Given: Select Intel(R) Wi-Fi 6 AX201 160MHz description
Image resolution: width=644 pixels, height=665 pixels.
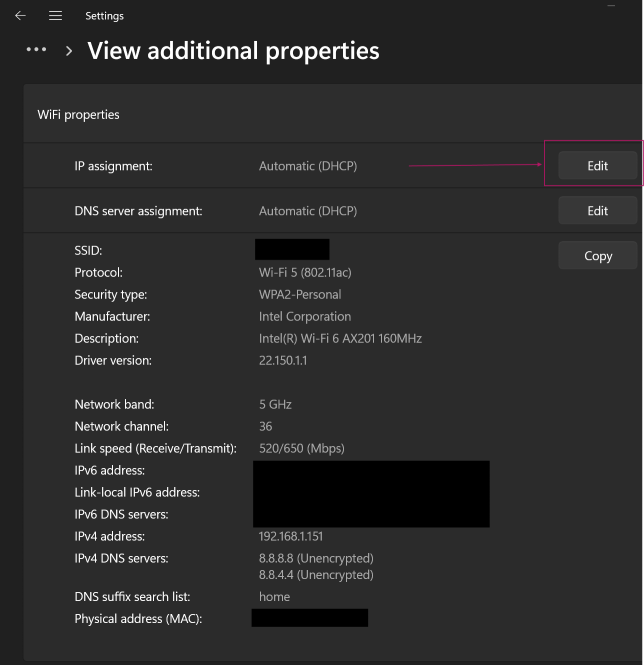Looking at the screenshot, I should 340,338.
